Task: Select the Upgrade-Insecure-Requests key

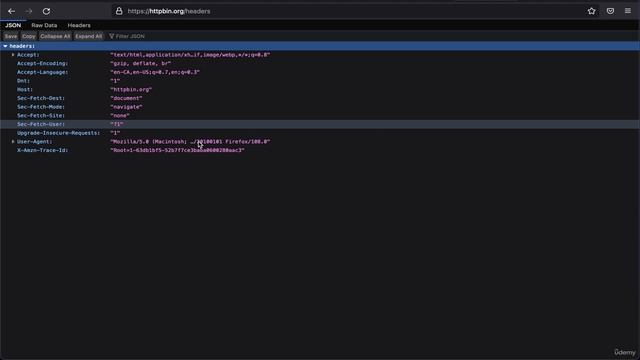Action: pyautogui.click(x=58, y=133)
